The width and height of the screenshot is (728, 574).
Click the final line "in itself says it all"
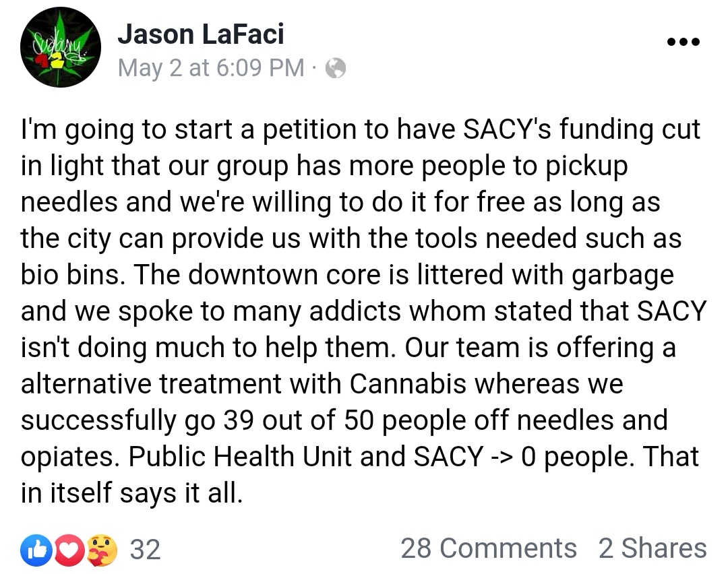tap(131, 493)
